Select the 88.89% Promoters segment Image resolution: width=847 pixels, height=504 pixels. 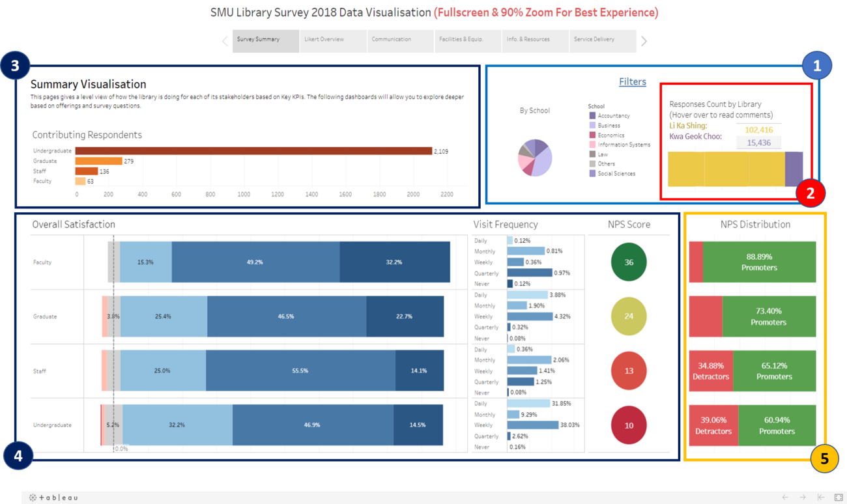pos(760,262)
